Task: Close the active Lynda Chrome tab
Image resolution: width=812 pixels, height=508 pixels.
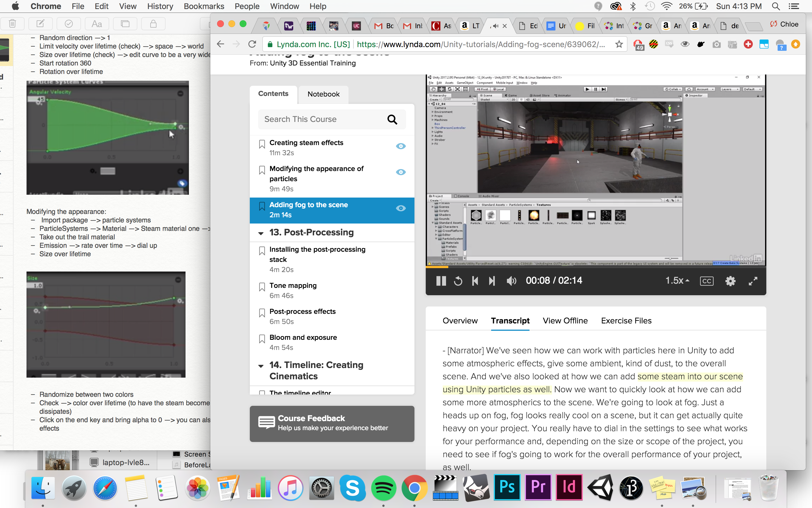Action: click(504, 26)
